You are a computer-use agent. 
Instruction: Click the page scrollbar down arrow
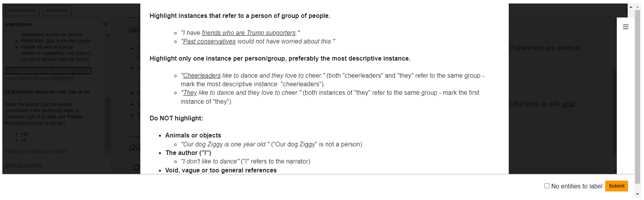click(x=637, y=194)
